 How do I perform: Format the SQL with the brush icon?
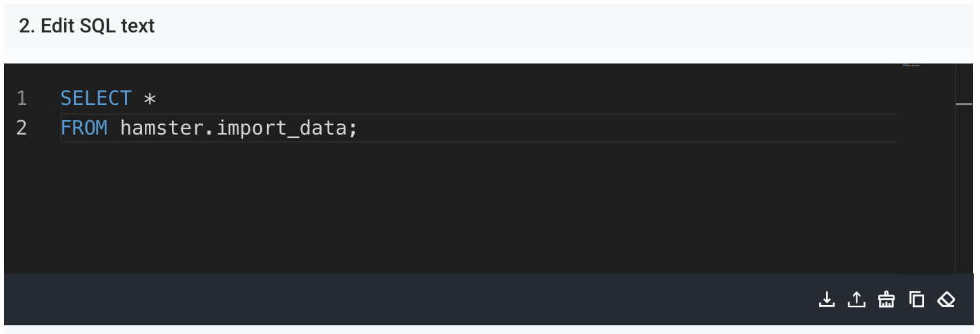(x=886, y=299)
